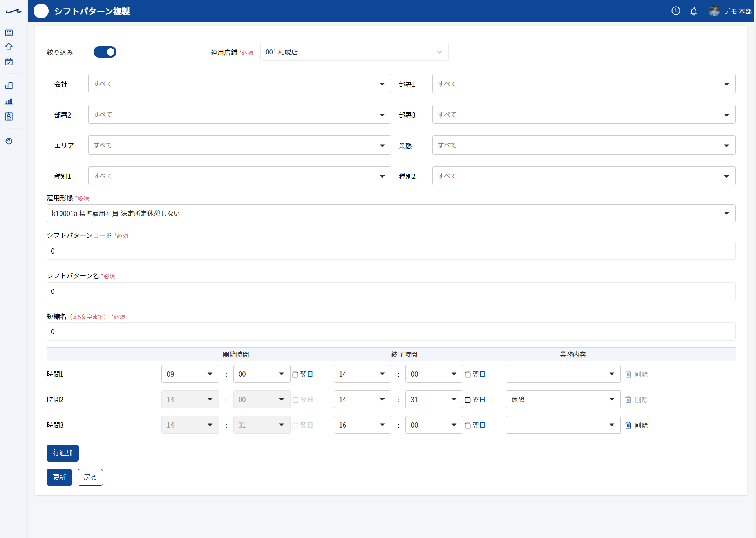Check 翌日 for 時間1 end time
Image resolution: width=756 pixels, height=538 pixels.
pyautogui.click(x=468, y=375)
